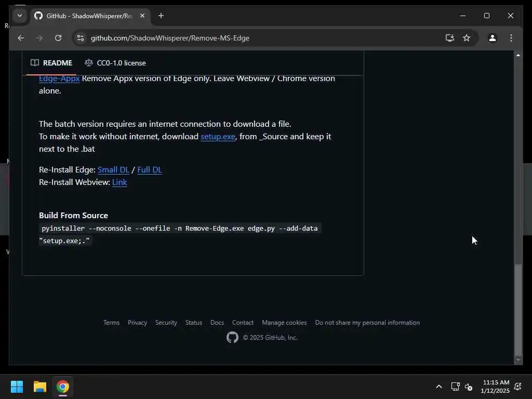Click the scrollbar up arrow
Viewport: 532px width, 399px height.
click(518, 55)
